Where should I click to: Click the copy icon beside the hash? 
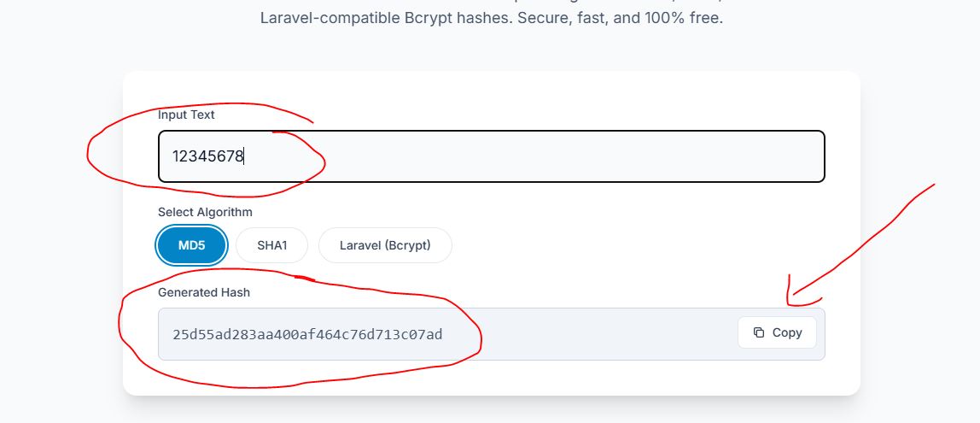click(759, 333)
